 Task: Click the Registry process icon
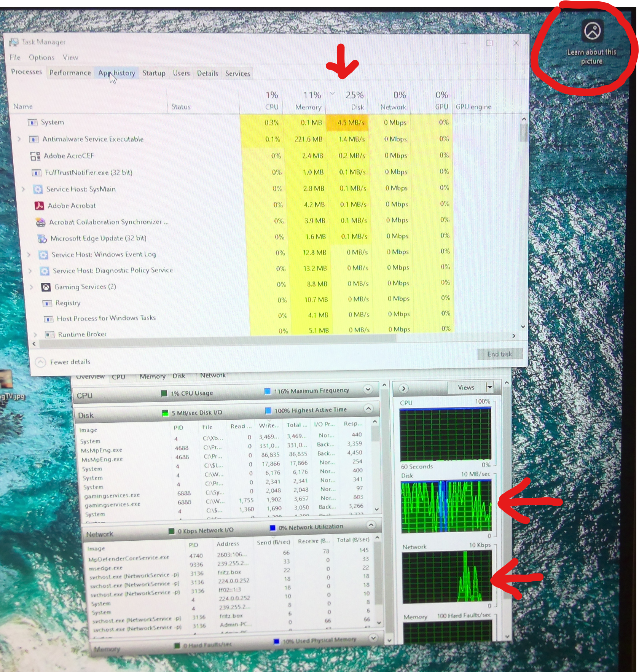coord(47,303)
